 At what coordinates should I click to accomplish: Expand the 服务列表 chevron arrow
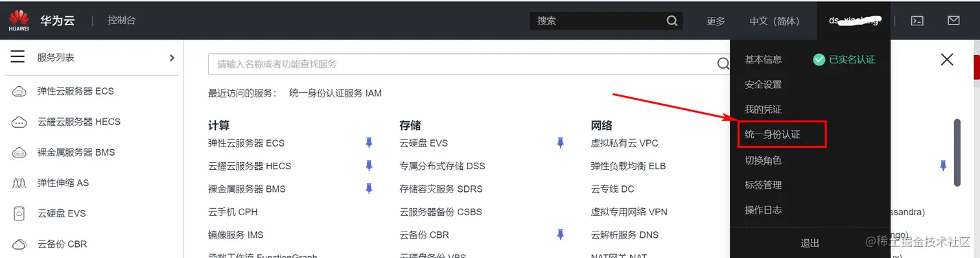[x=172, y=58]
